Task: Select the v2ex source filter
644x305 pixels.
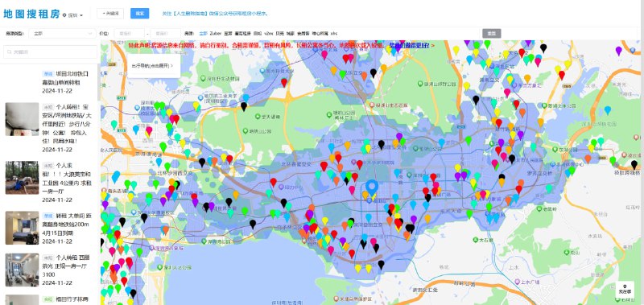Action: tap(269, 33)
